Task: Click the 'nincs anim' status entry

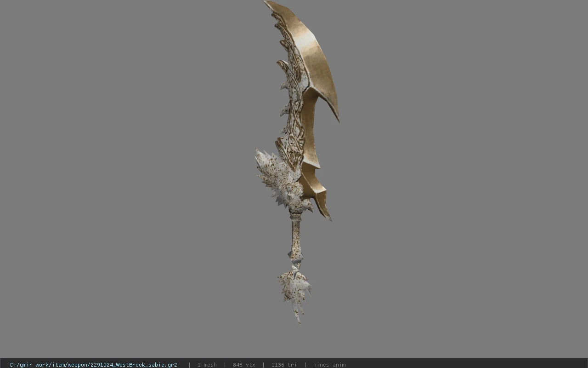Action: pos(329,365)
